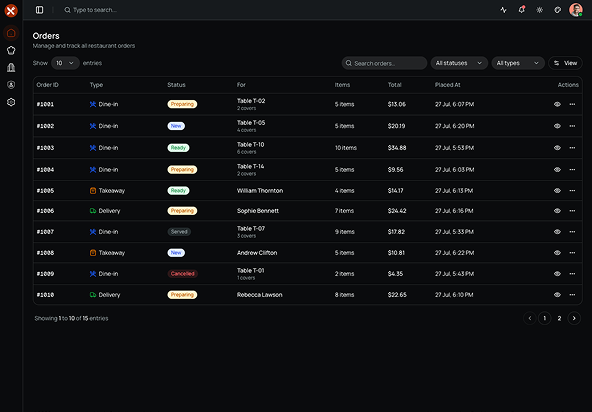View order #1007 eye icon
Image resolution: width=592 pixels, height=412 pixels.
[x=557, y=232]
